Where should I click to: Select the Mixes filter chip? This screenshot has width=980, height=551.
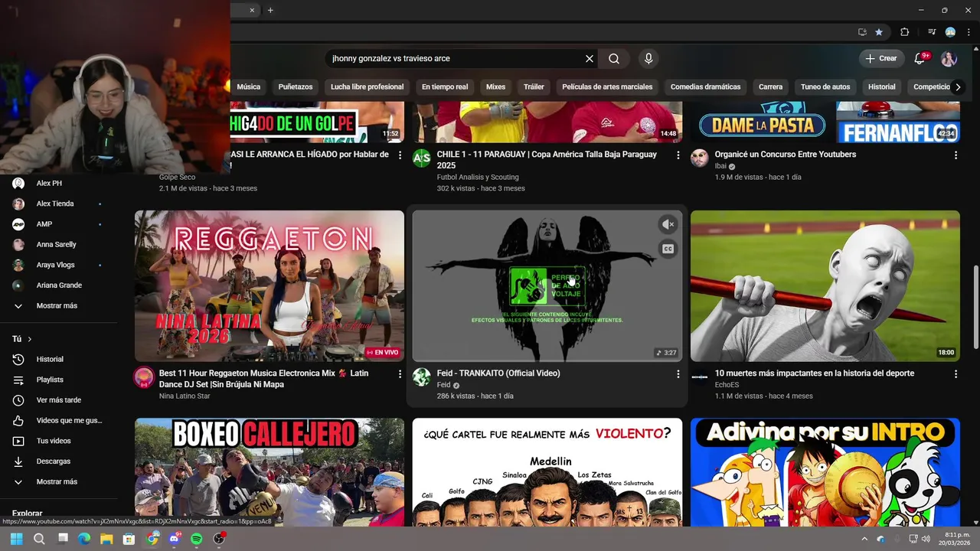[x=495, y=87]
